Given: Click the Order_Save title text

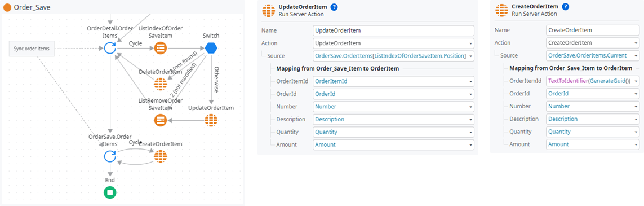Looking at the screenshot, I should [x=33, y=7].
